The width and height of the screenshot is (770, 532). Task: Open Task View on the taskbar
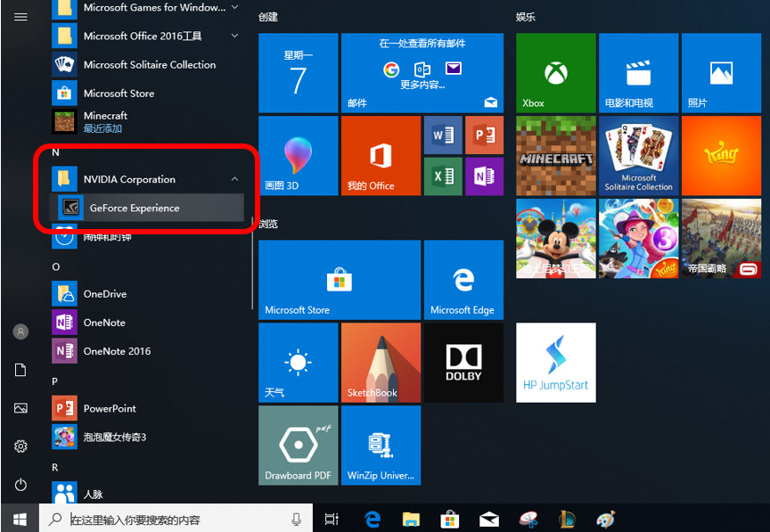coord(332,519)
